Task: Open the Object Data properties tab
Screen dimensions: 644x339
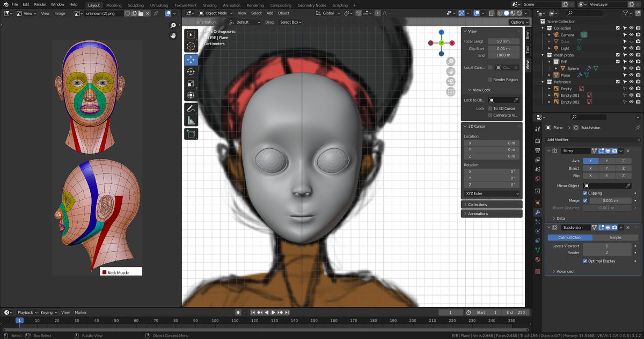Action: click(538, 250)
